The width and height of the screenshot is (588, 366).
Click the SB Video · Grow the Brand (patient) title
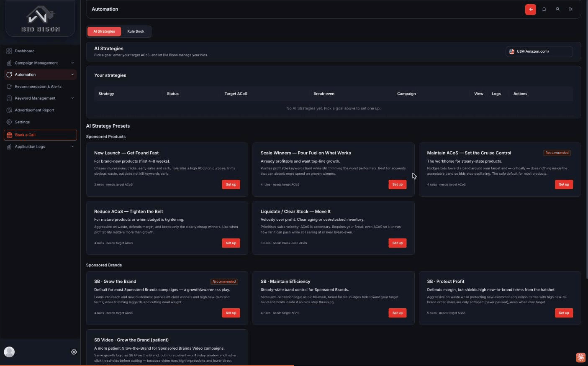click(x=131, y=340)
